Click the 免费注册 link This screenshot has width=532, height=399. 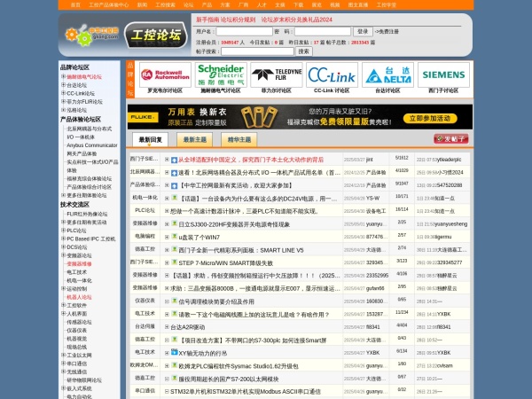pos(388,32)
